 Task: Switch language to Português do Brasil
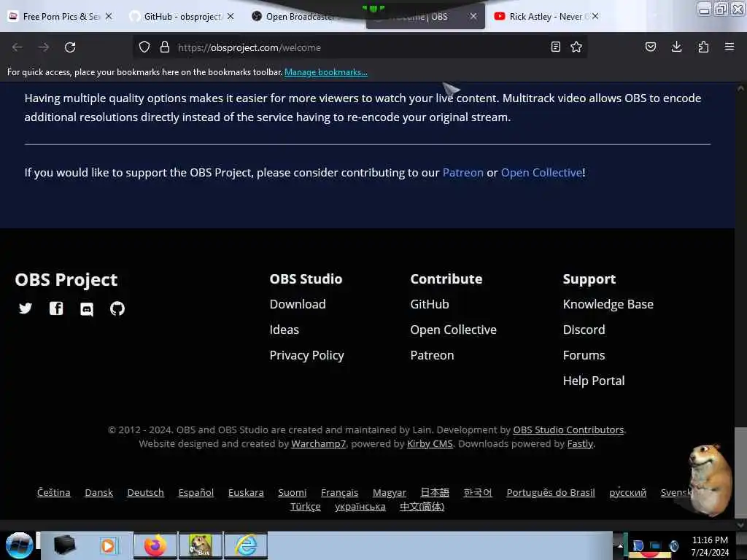click(x=550, y=492)
